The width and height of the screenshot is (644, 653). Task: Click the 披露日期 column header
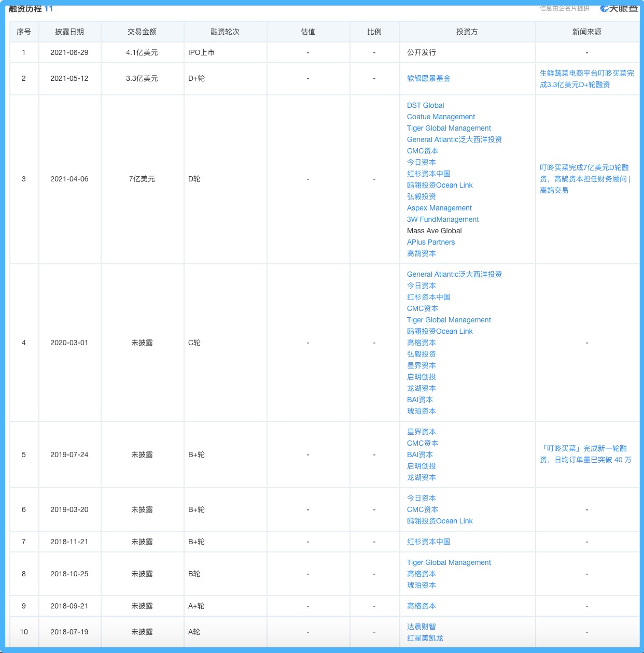pyautogui.click(x=69, y=32)
